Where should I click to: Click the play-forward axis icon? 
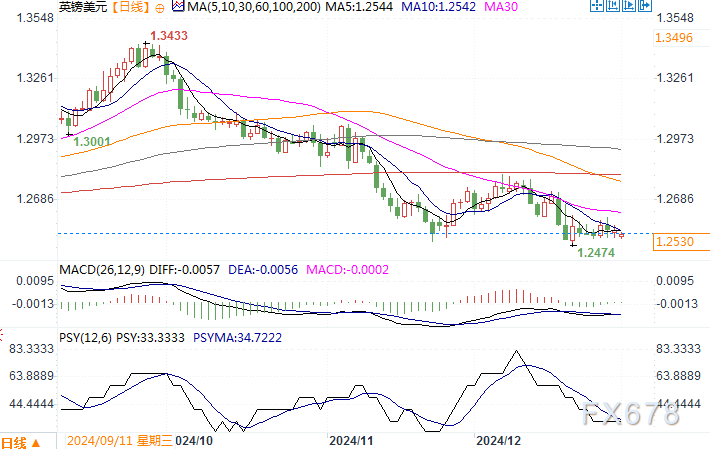(x=629, y=5)
